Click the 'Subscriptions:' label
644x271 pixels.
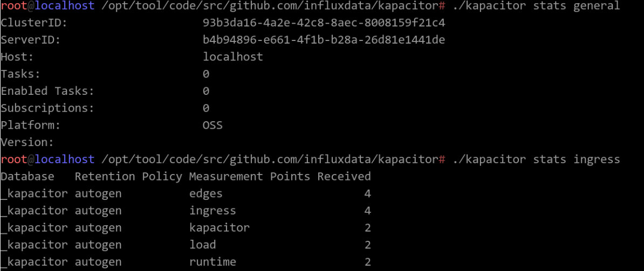pos(47,108)
